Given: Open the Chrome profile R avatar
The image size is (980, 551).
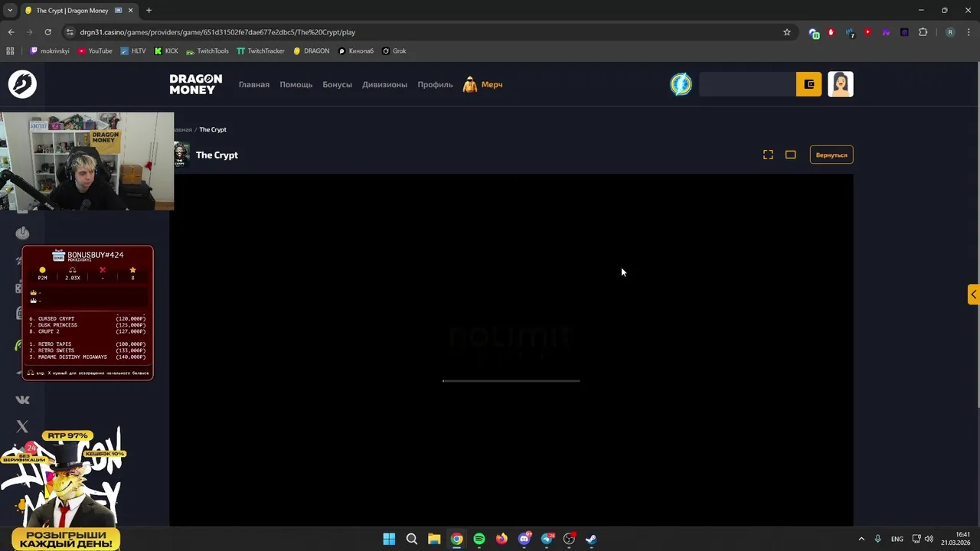Looking at the screenshot, I should pos(950,32).
